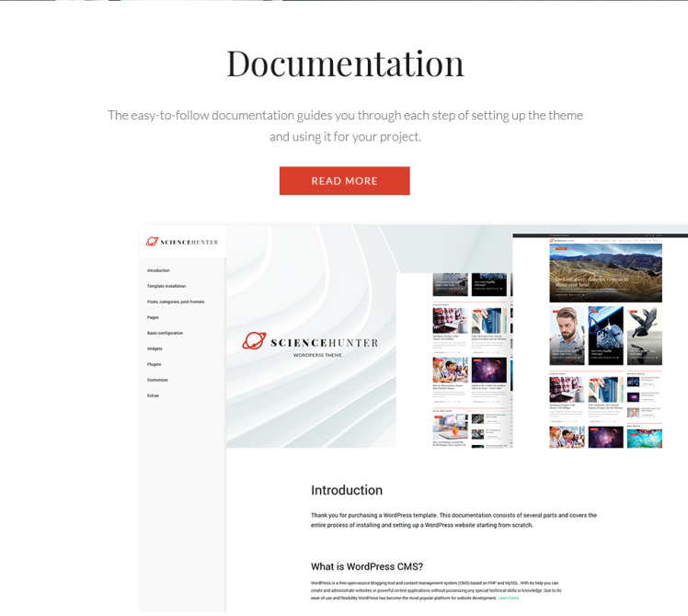Image resolution: width=688 pixels, height=616 pixels.
Task: Select Basic configuration in sidebar
Action: pos(165,333)
